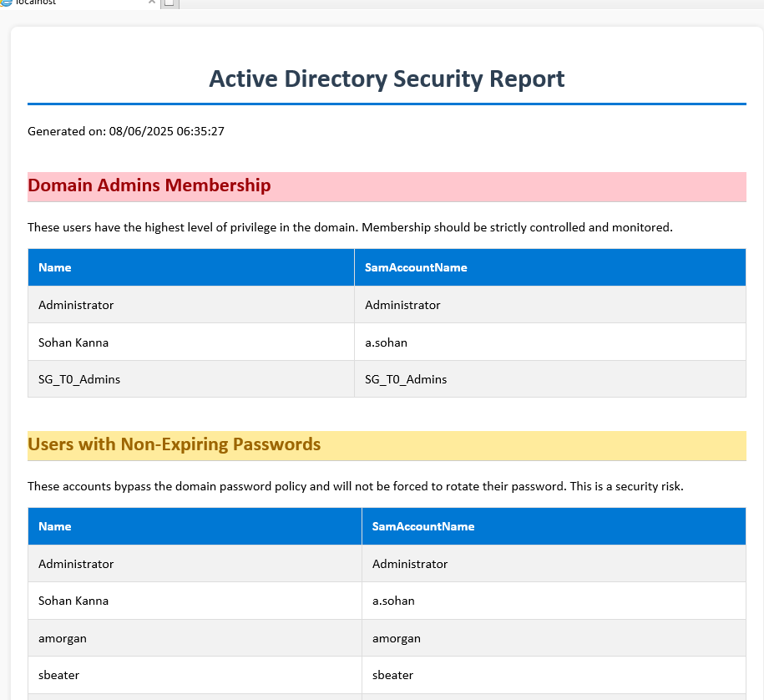
Task: Click the Domain Admins Membership heading
Action: [x=149, y=185]
